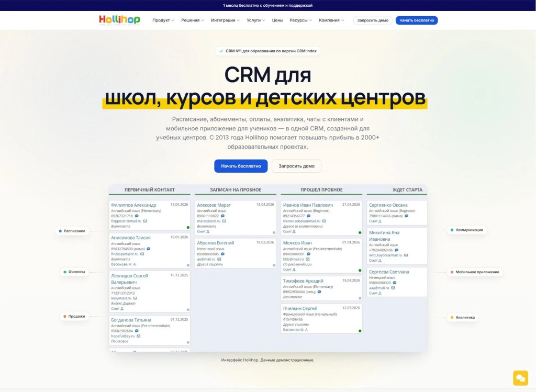Click envelope icon beside aaa@mail.ru
Screen dimensions: 536x392
click(393, 288)
